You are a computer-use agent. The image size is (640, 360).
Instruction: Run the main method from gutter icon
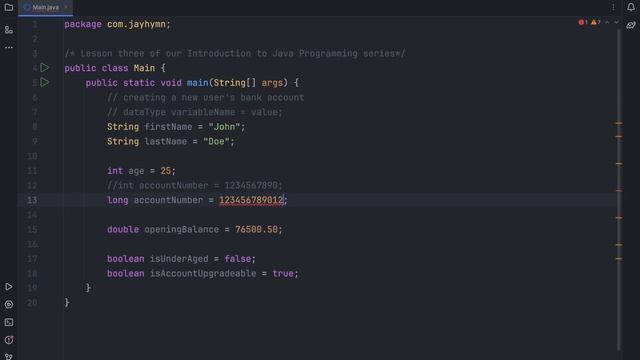[x=44, y=82]
